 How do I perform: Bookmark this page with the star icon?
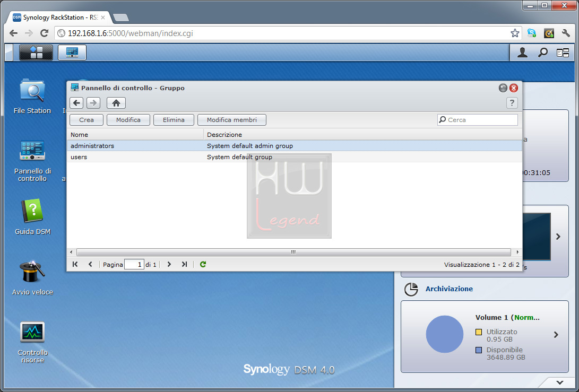(515, 33)
